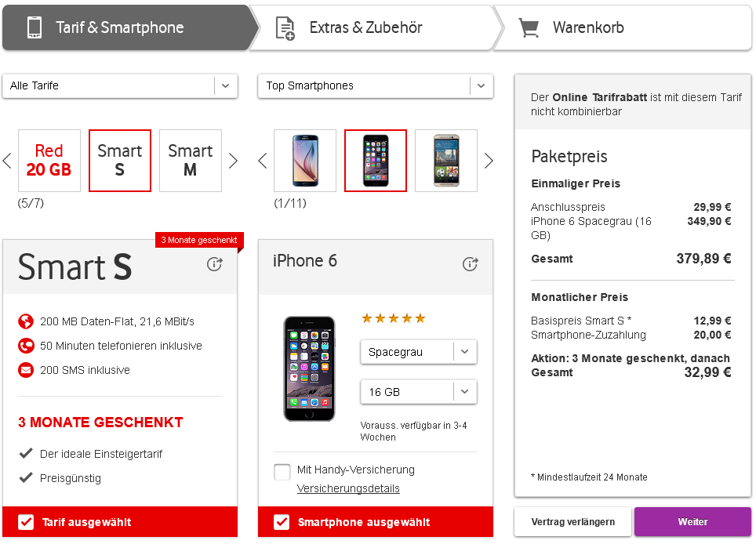
Task: Click the purple Weiter button
Action: pos(692,522)
